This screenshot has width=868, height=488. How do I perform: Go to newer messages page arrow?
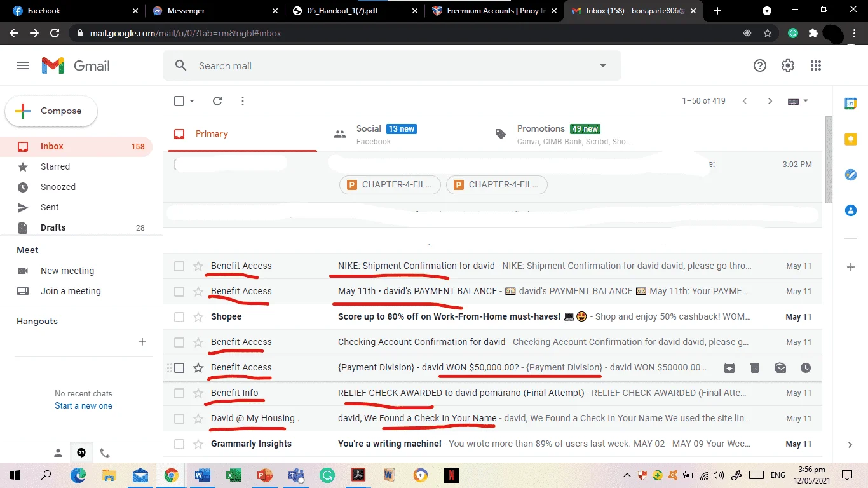[x=745, y=101]
